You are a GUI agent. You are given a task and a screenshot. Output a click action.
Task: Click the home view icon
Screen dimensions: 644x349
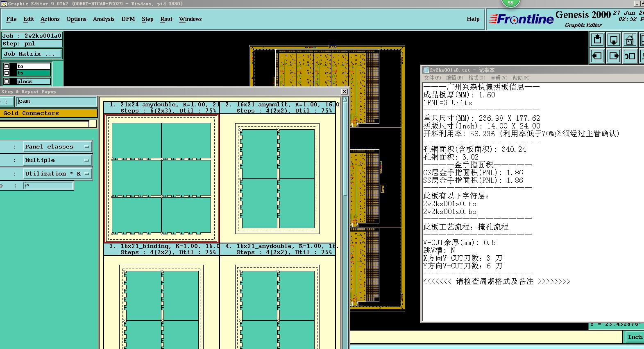pos(630,40)
